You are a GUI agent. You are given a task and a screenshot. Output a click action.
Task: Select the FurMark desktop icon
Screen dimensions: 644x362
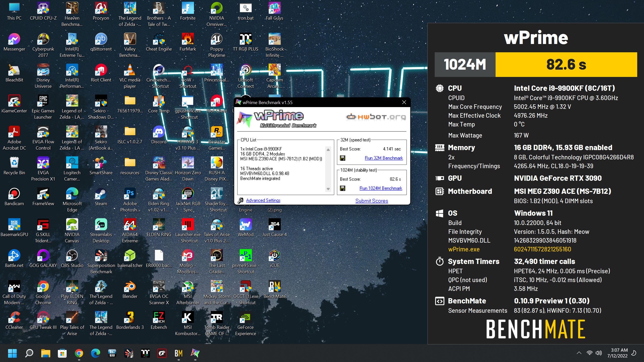pos(188,42)
